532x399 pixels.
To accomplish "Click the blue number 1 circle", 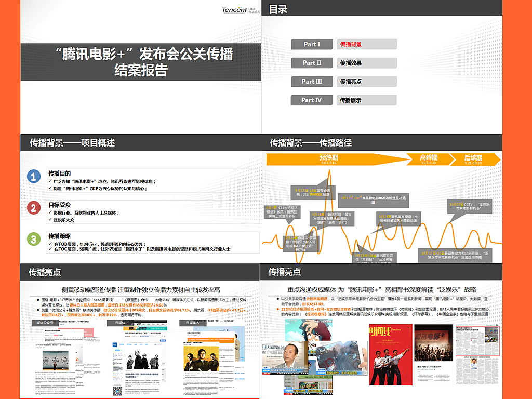I will pyautogui.click(x=34, y=177).
